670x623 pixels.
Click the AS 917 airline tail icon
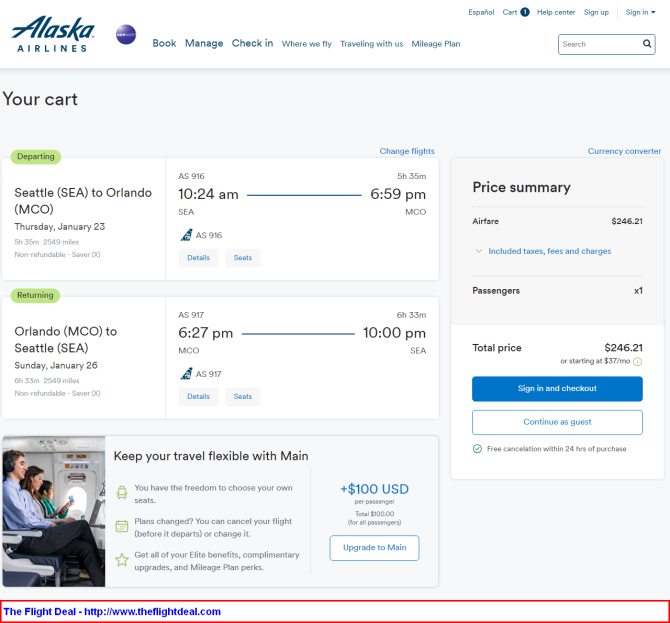[x=185, y=374]
